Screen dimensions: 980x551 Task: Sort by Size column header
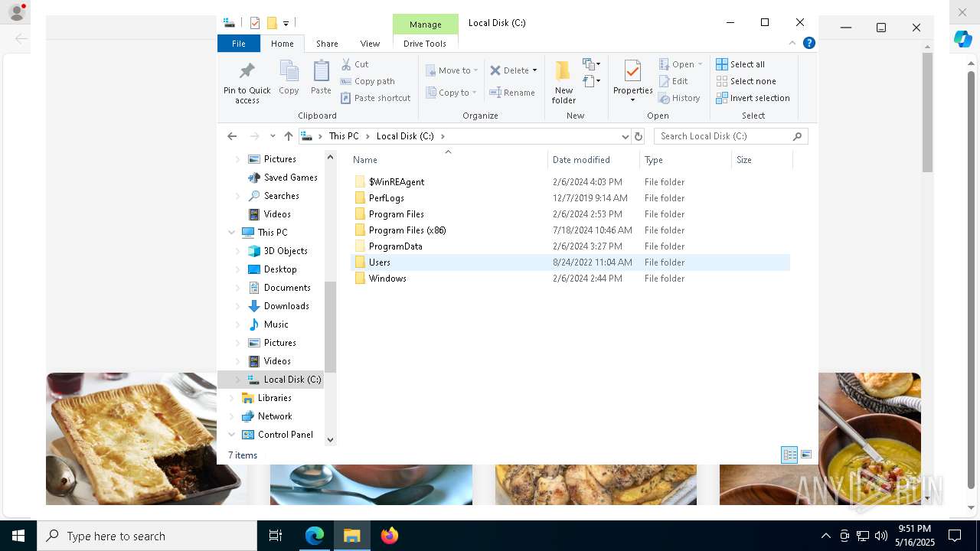click(x=762, y=160)
